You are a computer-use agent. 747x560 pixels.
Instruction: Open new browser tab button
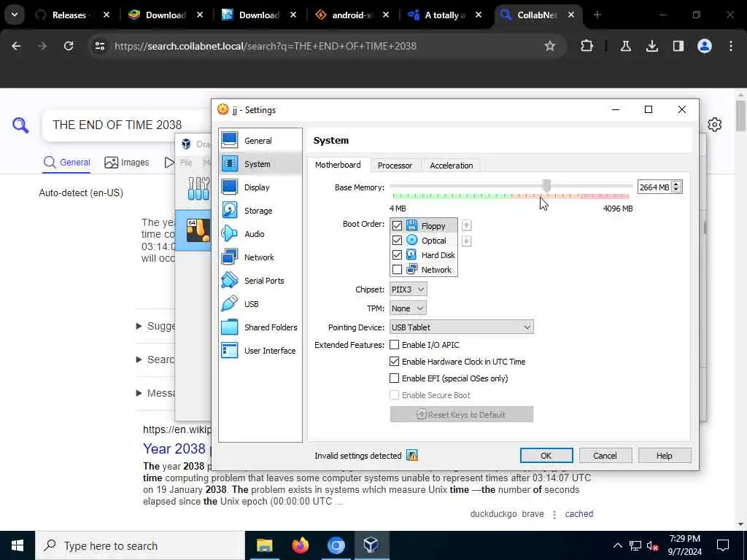597,15
